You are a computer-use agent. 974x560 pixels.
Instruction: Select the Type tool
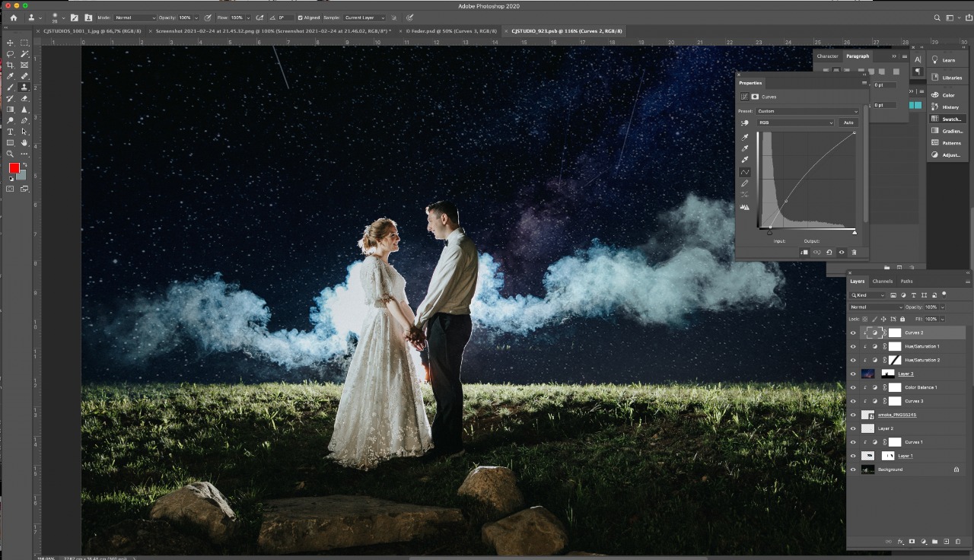coord(11,132)
